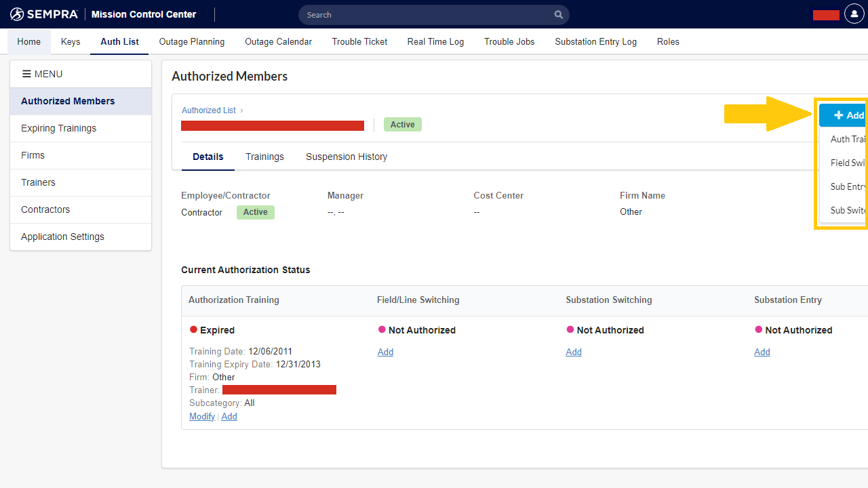Click the search magnifier icon
This screenshot has width=868, height=488.
click(558, 15)
